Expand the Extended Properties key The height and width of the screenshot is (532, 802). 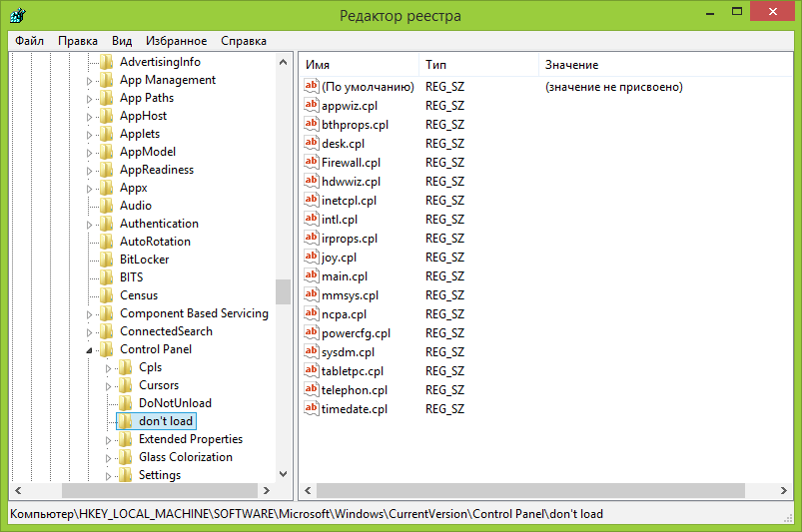[108, 440]
